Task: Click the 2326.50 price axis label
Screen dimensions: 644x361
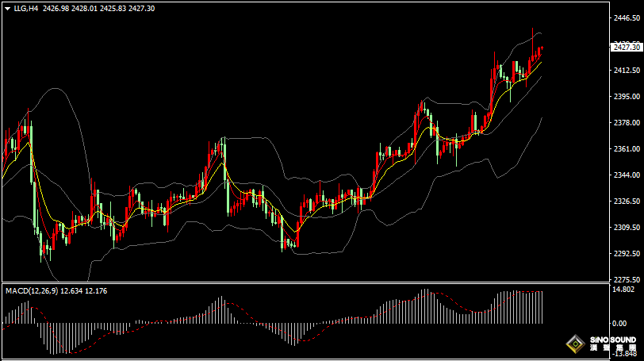Action: point(626,202)
